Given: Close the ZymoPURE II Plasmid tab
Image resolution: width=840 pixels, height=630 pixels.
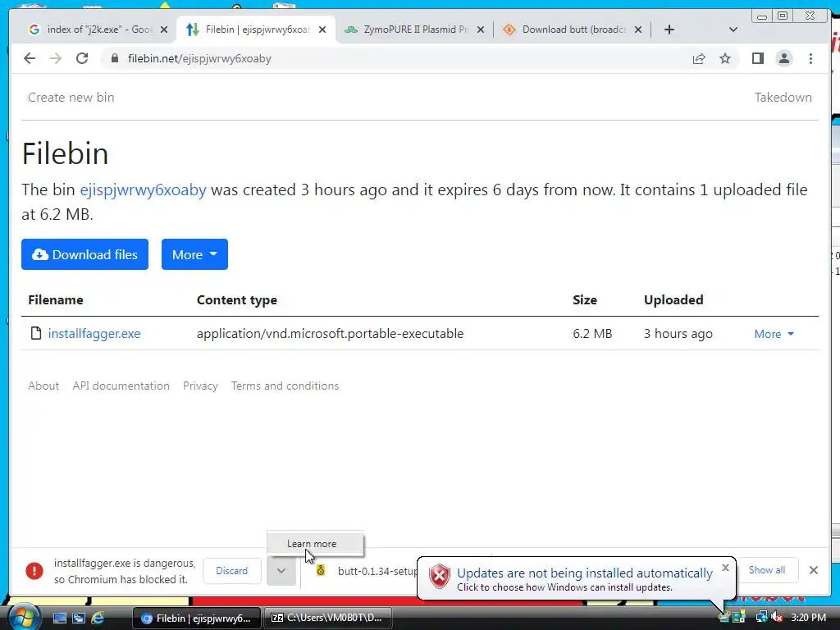Looking at the screenshot, I should click(x=481, y=30).
